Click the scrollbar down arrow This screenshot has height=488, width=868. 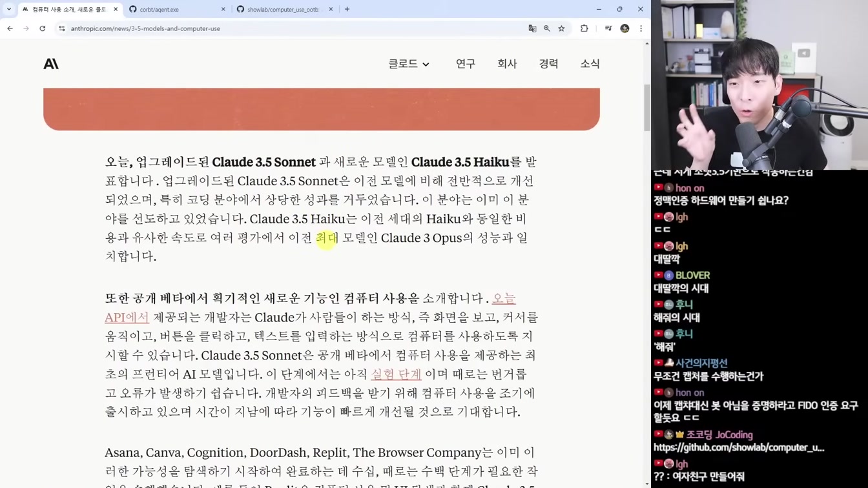pos(647,483)
